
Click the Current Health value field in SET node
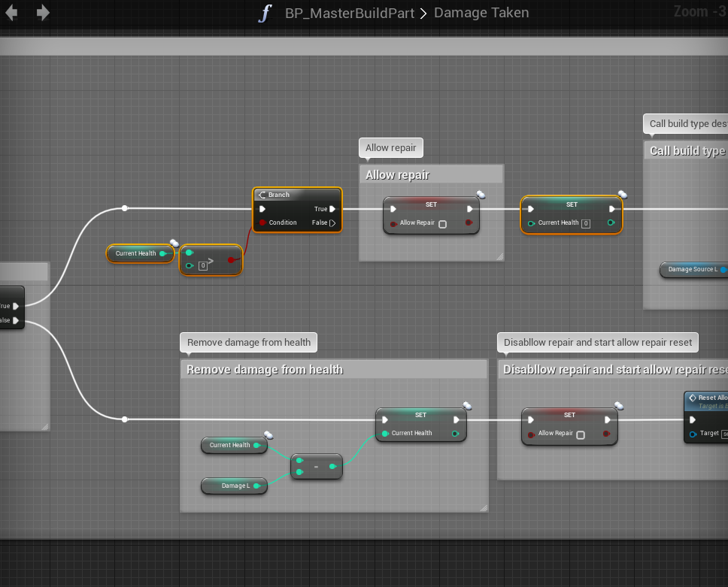click(x=586, y=223)
